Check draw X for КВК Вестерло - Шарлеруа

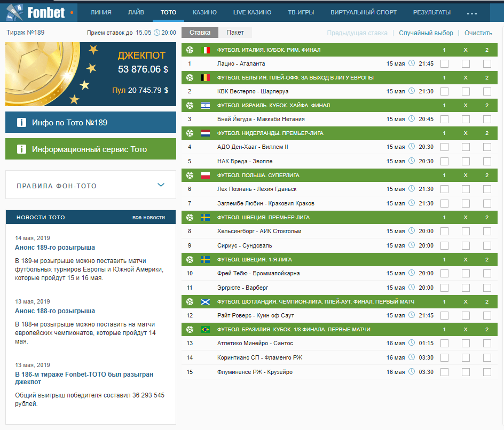click(x=466, y=91)
